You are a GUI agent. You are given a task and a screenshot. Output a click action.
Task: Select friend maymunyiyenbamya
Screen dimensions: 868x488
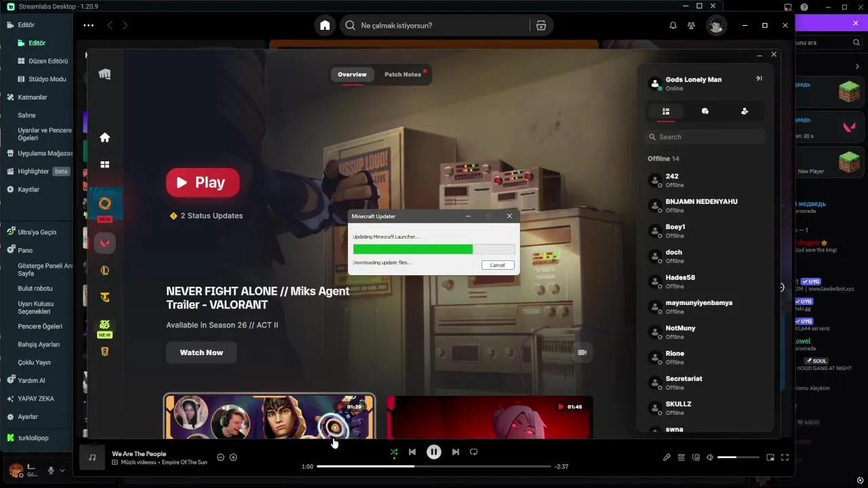pyautogui.click(x=705, y=306)
